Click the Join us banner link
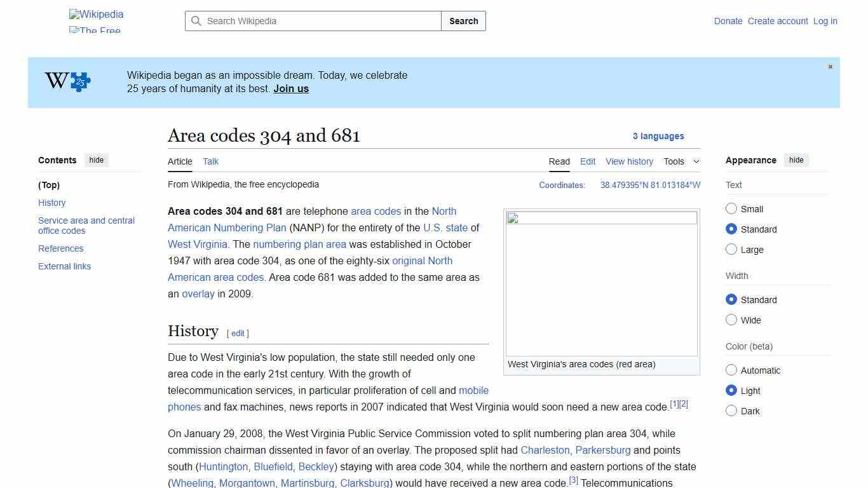 [290, 88]
